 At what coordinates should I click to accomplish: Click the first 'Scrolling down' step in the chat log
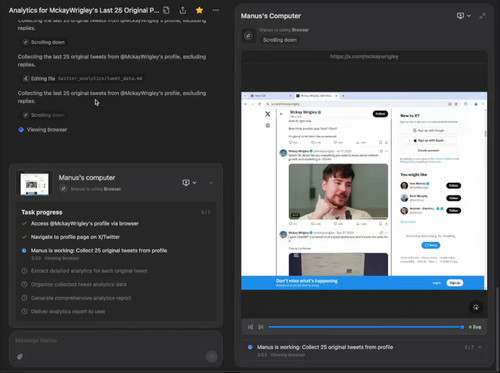[44, 42]
